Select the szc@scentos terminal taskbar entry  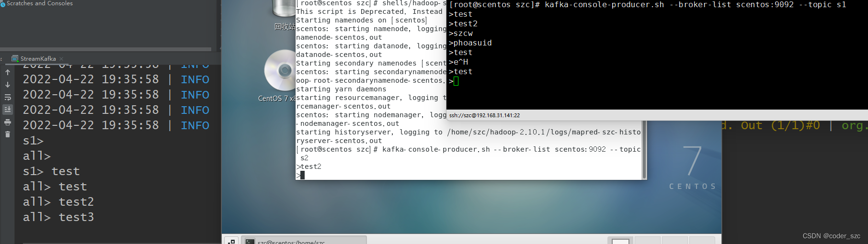click(304, 241)
